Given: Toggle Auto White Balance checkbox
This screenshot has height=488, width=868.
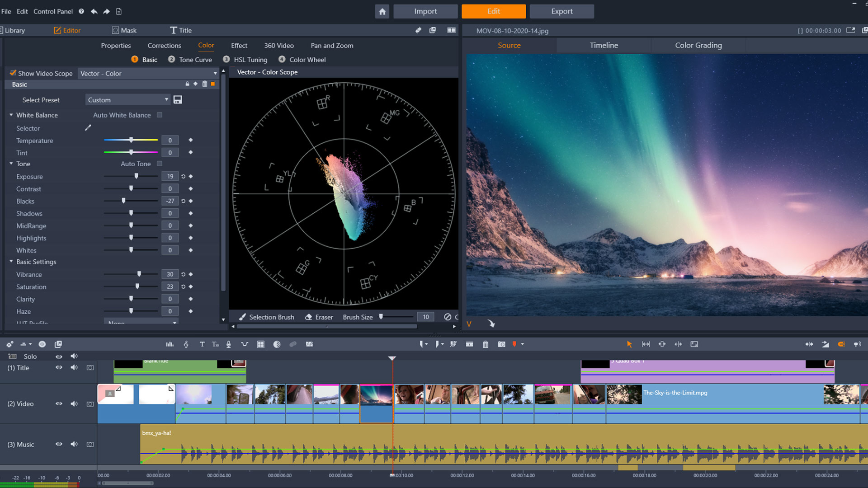Looking at the screenshot, I should click(x=159, y=114).
